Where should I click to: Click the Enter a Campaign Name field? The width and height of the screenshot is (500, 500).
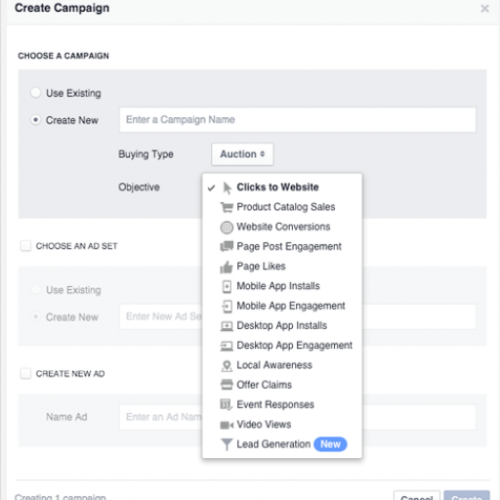pos(298,120)
